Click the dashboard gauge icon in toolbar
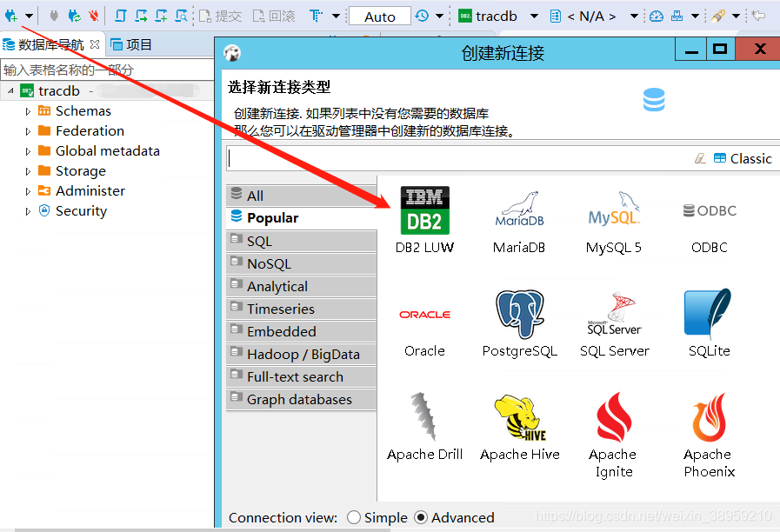The height and width of the screenshot is (532, 780). 657,16
